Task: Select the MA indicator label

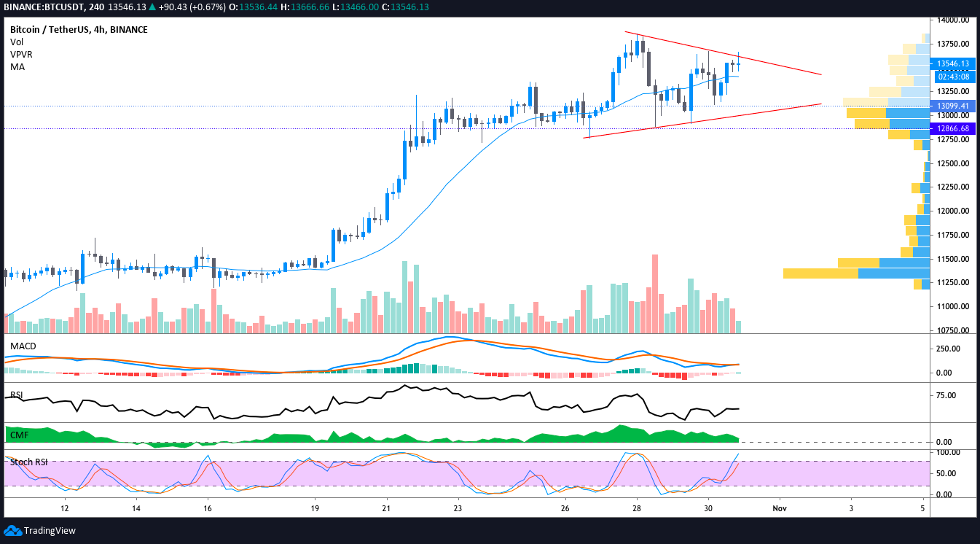Action: (17, 66)
